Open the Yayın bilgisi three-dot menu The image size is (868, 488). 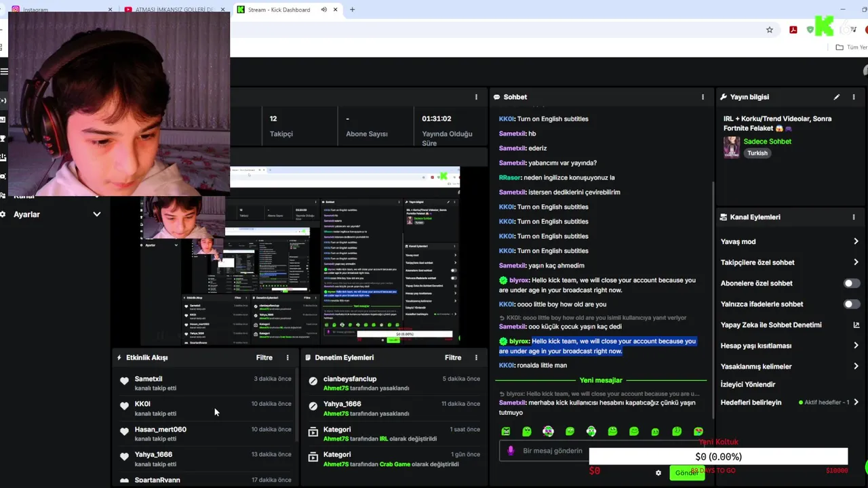pyautogui.click(x=854, y=97)
